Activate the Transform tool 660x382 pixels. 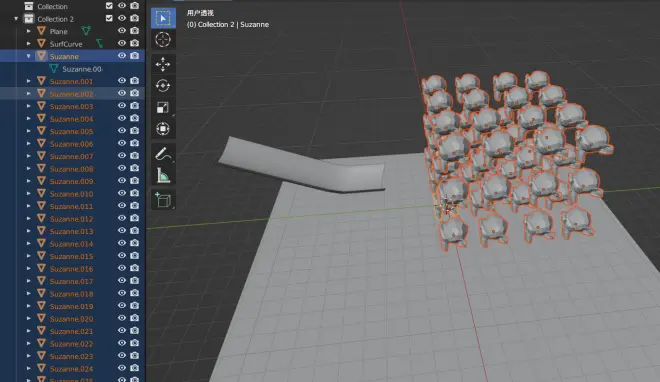(x=163, y=129)
